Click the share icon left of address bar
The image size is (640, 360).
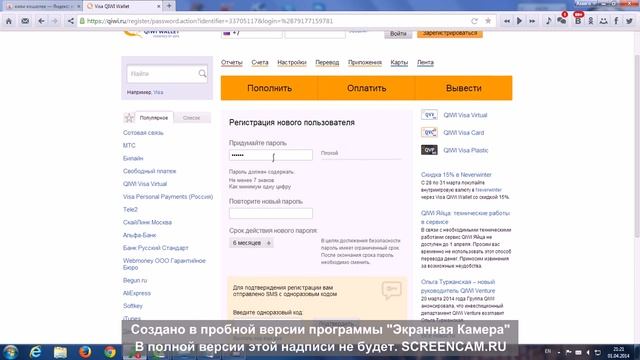[70, 21]
